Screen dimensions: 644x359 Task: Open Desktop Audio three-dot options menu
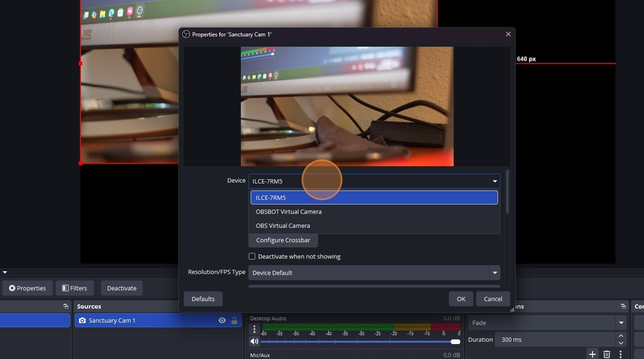[254, 329]
